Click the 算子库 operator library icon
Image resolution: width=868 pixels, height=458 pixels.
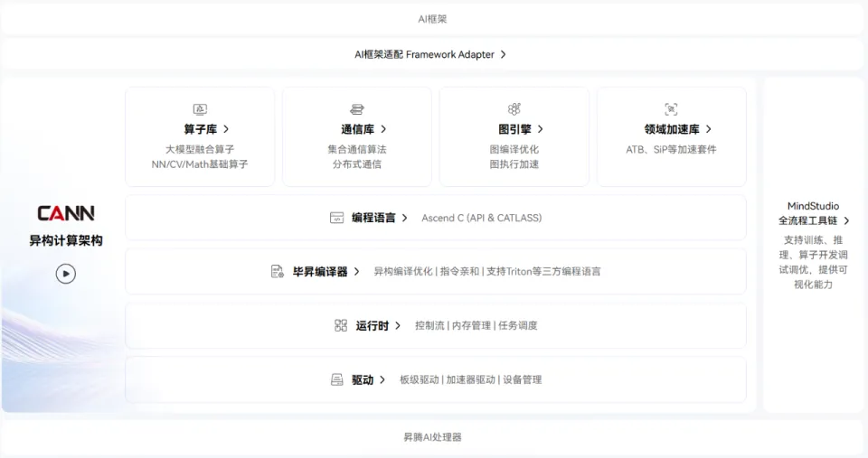point(200,109)
